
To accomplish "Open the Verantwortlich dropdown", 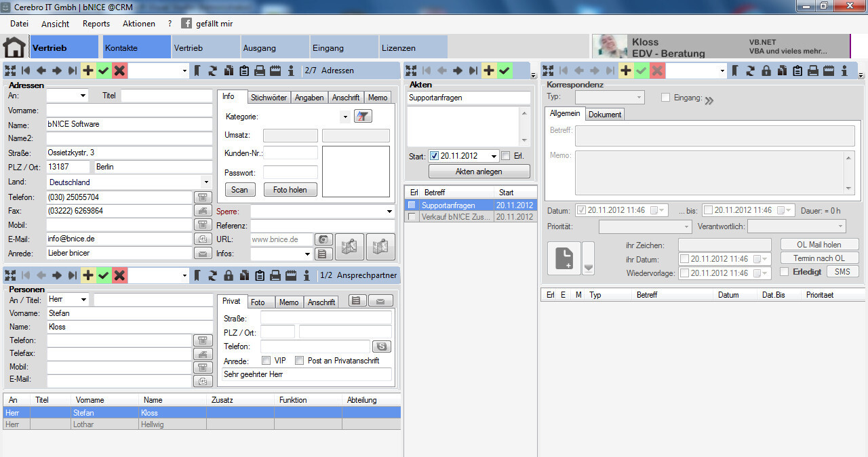I will 841,226.
